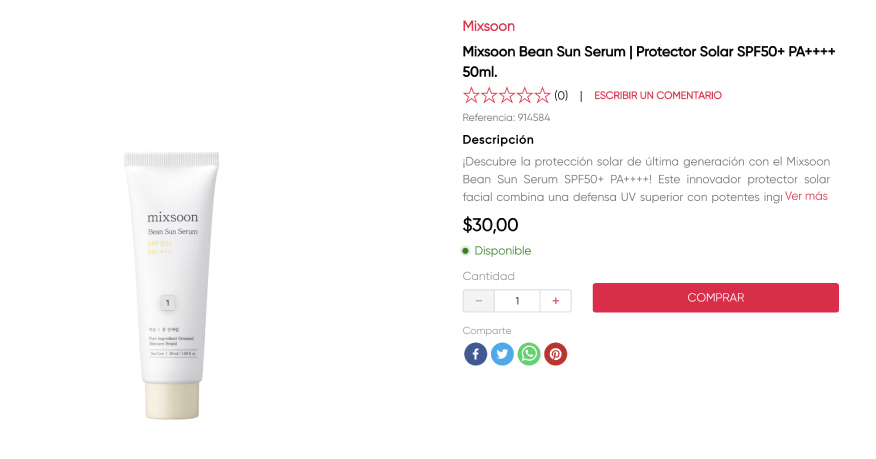Expand description with Ver más
Image resolution: width=876 pixels, height=459 pixels.
tap(806, 196)
